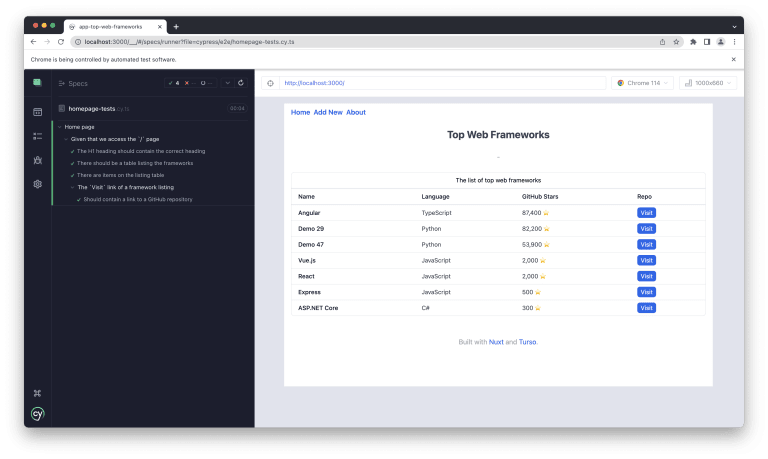Open Chrome extensions puzzle icon

tap(693, 42)
